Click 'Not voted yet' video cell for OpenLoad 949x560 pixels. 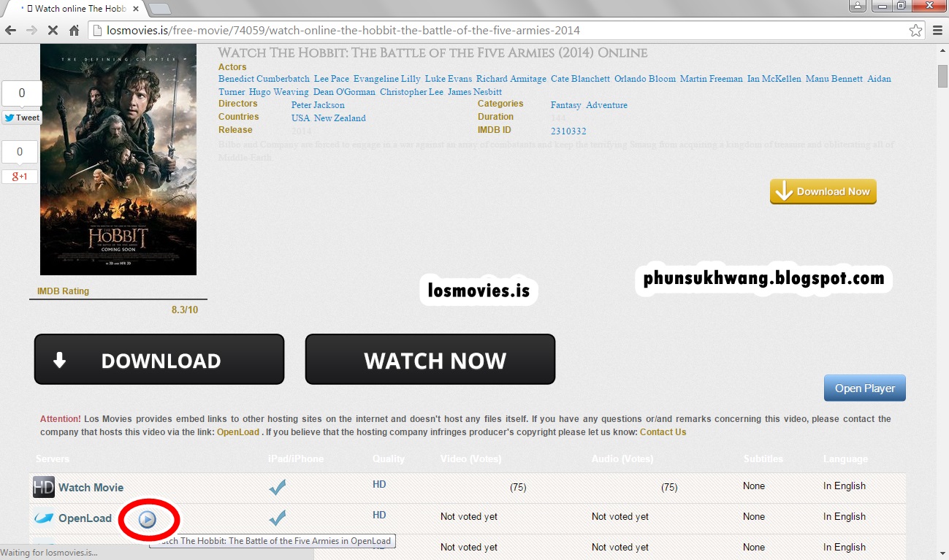point(469,516)
